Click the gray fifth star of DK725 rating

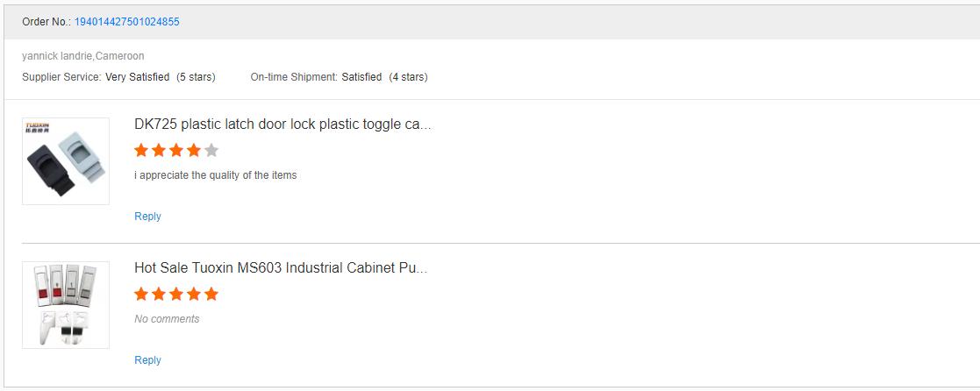point(211,150)
